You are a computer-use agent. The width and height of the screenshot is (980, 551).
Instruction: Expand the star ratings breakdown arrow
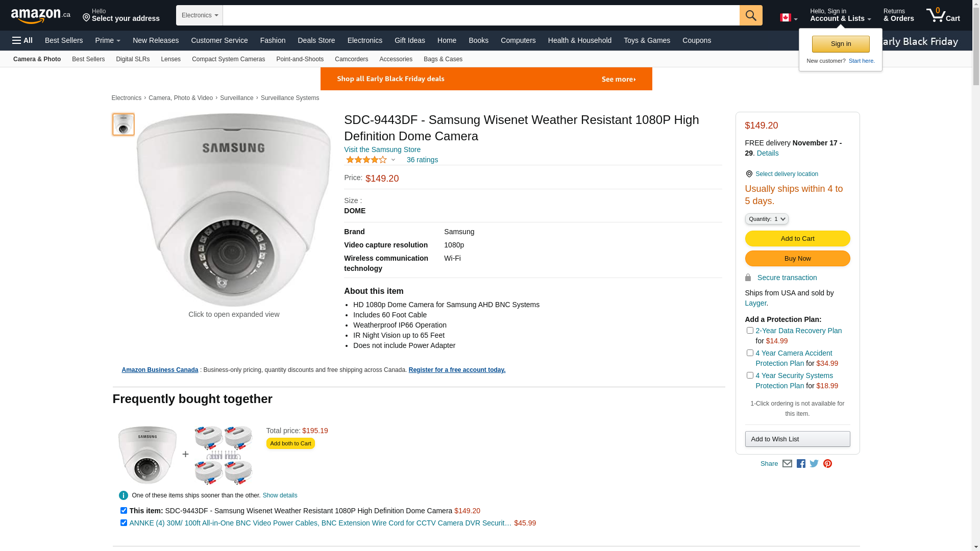tap(393, 160)
